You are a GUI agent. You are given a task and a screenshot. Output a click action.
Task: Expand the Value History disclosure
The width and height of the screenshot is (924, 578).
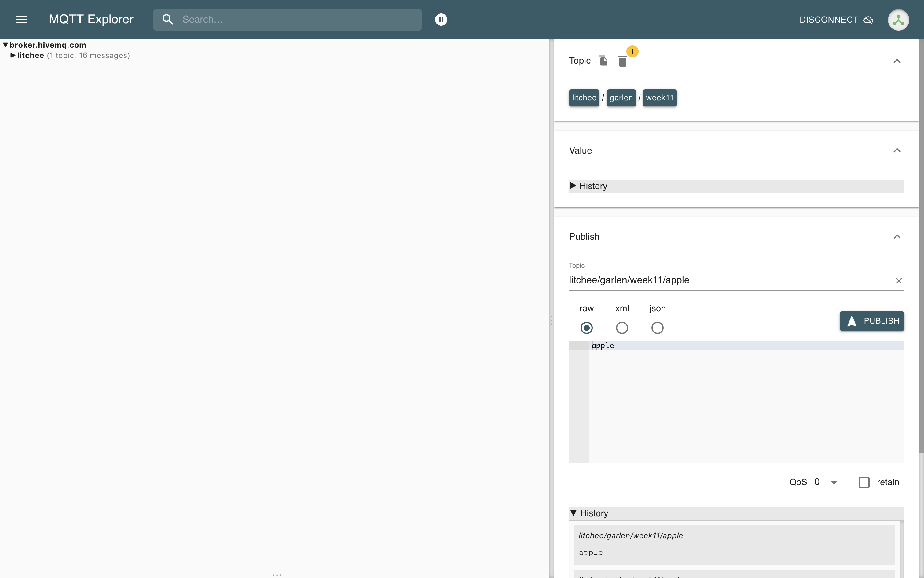[x=736, y=186]
